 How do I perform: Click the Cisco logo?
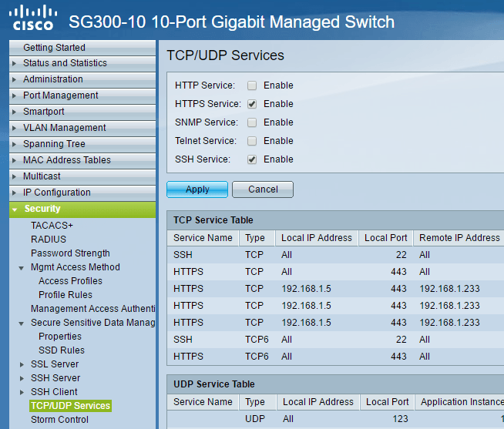[x=32, y=18]
